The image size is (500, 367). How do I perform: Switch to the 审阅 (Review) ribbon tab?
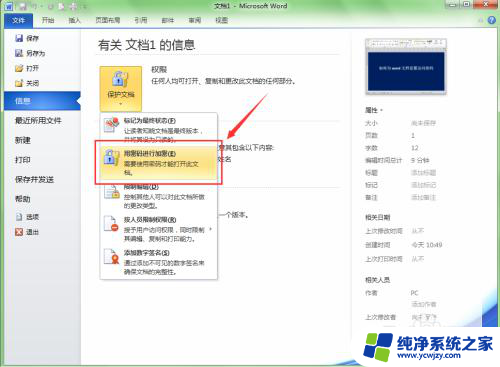tap(195, 20)
